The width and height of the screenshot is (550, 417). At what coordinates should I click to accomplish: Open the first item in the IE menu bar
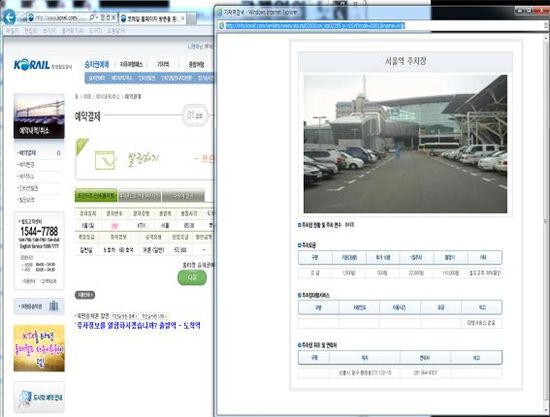tap(12, 31)
